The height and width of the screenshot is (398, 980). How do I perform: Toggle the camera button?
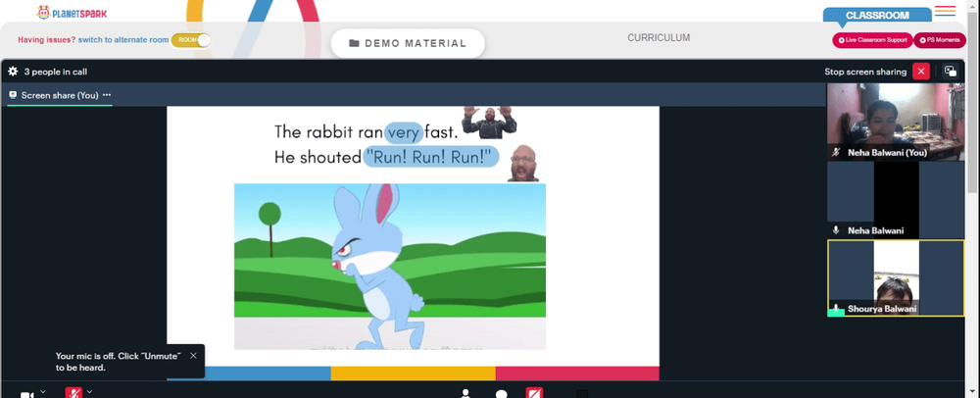pyautogui.click(x=26, y=394)
